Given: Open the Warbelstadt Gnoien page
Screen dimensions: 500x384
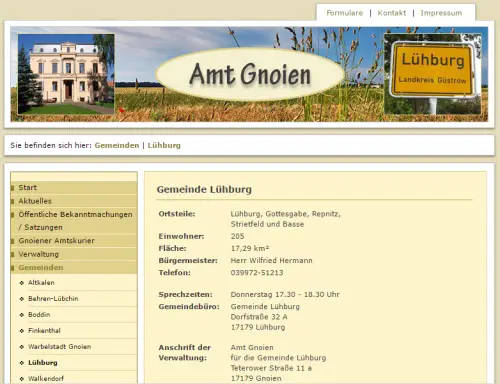Looking at the screenshot, I should click(59, 347).
